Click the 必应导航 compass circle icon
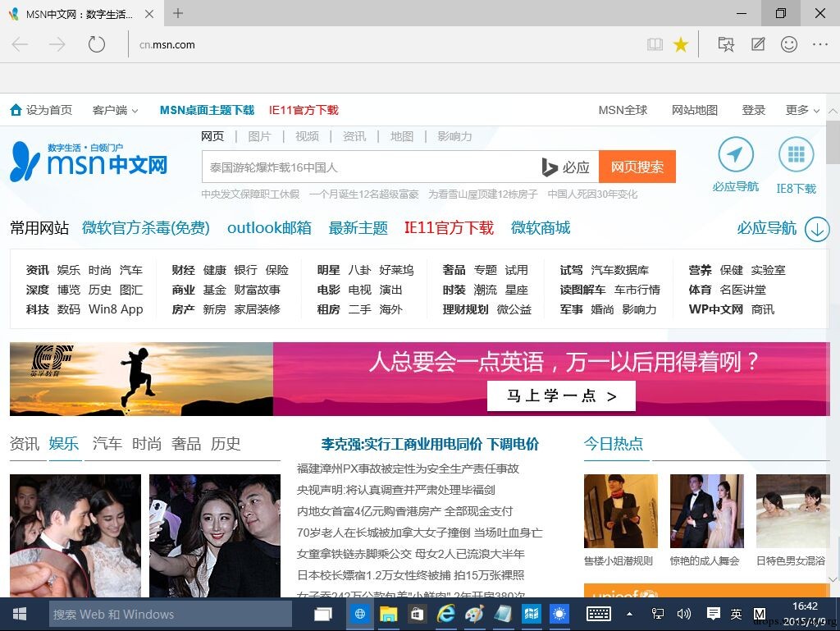Screen dimensions: 840x631 coord(736,155)
